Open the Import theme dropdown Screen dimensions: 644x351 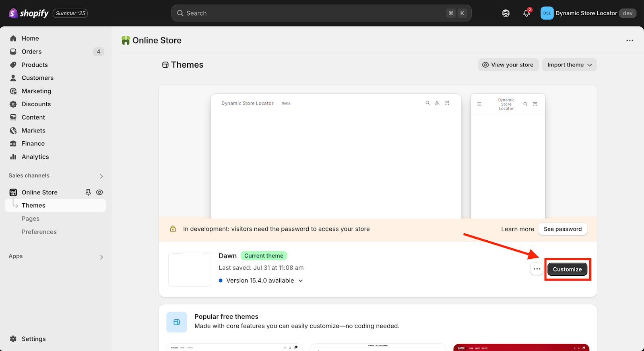(569, 65)
